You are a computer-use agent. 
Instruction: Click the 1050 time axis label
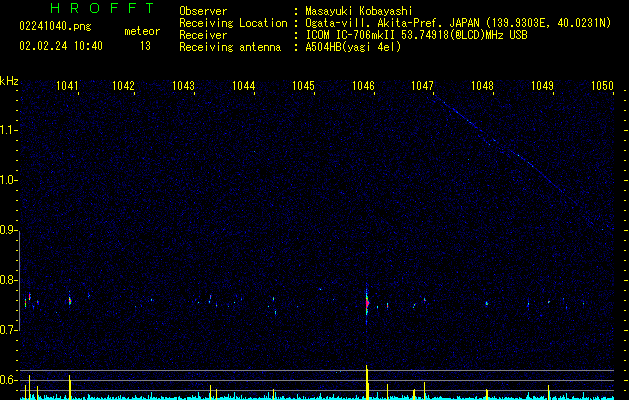pos(602,86)
